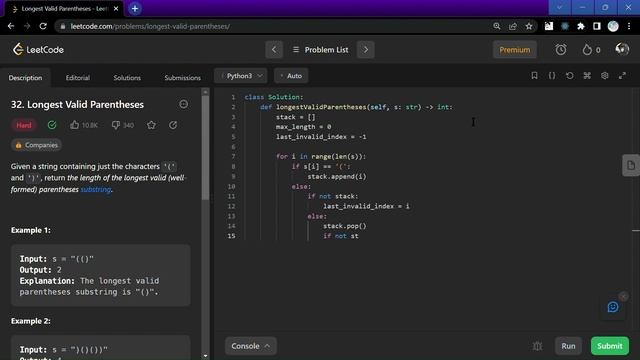Star the problem as favorite
Viewport: 640px width, 360px height.
click(x=151, y=125)
